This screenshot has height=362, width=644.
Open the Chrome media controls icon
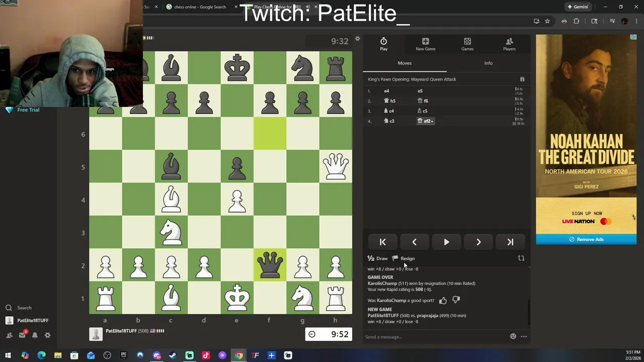(612, 21)
